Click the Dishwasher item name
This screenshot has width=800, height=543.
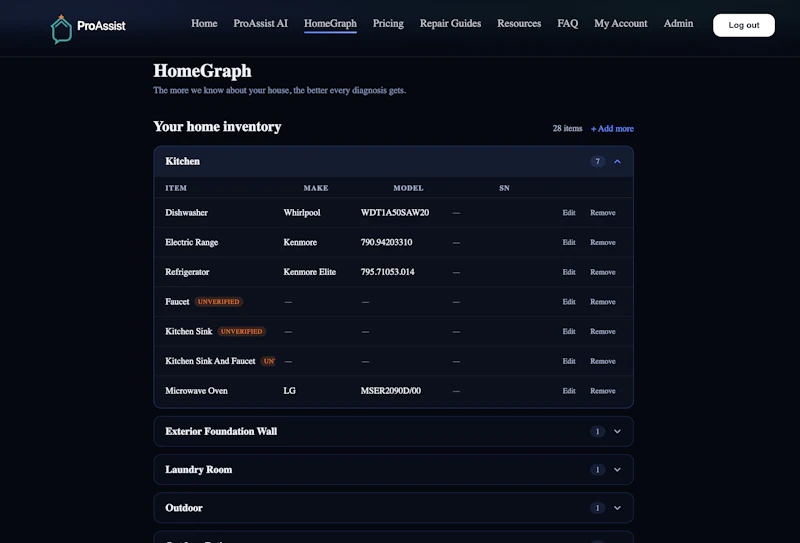click(x=186, y=213)
